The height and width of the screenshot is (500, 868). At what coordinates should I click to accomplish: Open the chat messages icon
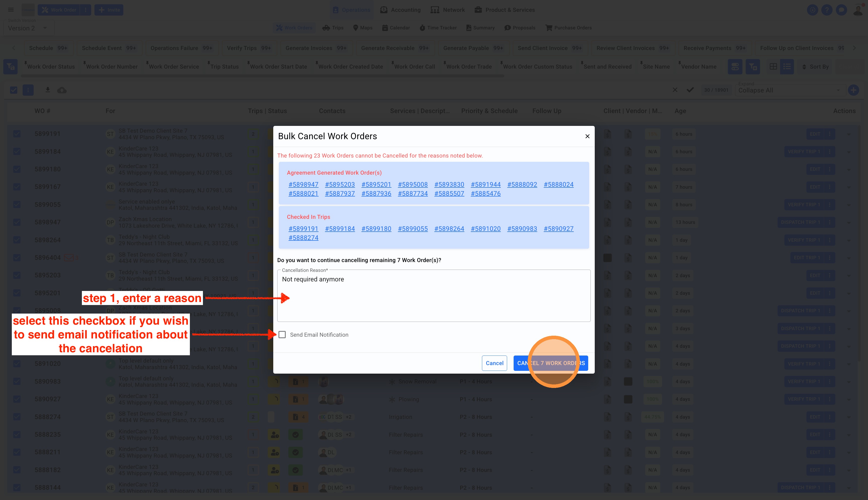pos(841,10)
